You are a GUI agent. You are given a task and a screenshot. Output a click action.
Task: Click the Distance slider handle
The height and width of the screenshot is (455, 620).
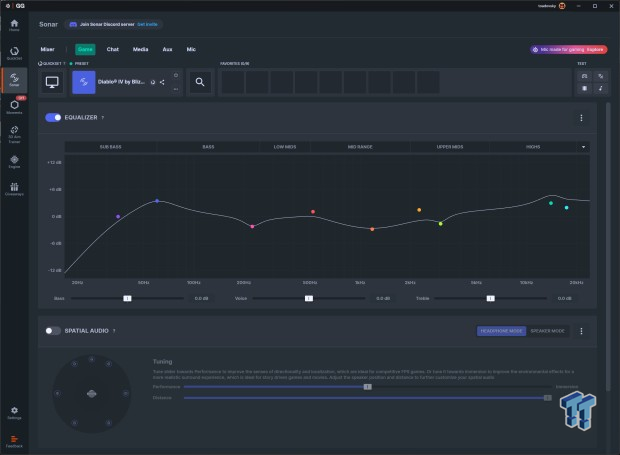pos(548,398)
